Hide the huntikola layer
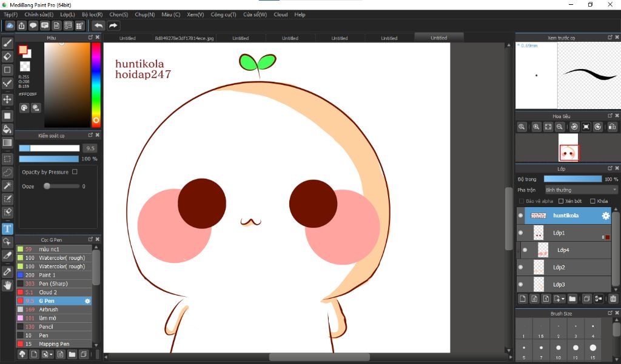The height and width of the screenshot is (364, 621). tap(521, 216)
